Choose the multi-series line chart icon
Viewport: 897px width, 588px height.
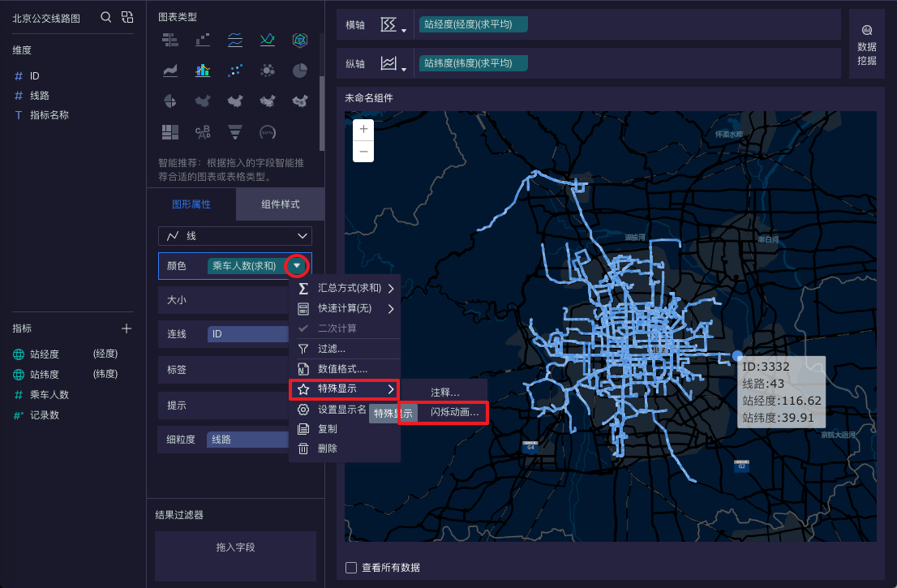click(x=267, y=40)
